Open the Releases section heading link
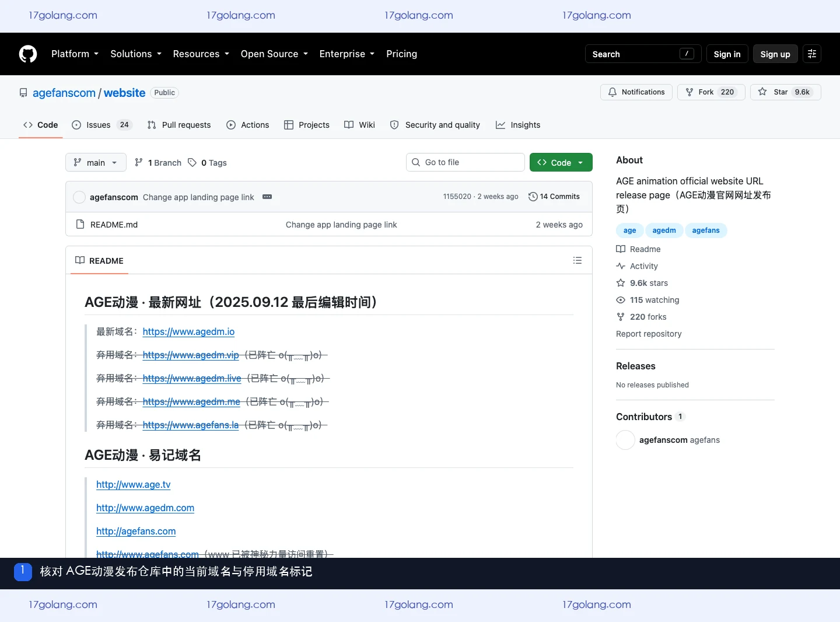 636,366
